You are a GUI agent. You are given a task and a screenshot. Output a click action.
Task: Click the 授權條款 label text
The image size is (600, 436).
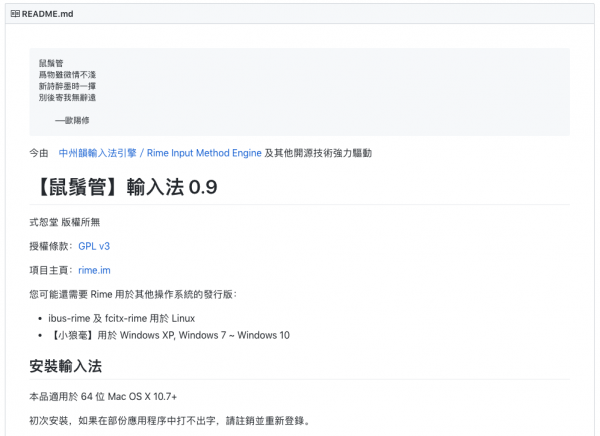click(x=49, y=246)
